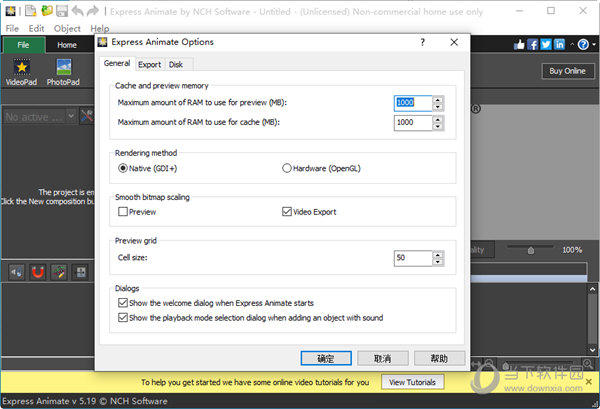Click the thumbs-up like icon
This screenshot has height=409, width=600.
coord(519,45)
